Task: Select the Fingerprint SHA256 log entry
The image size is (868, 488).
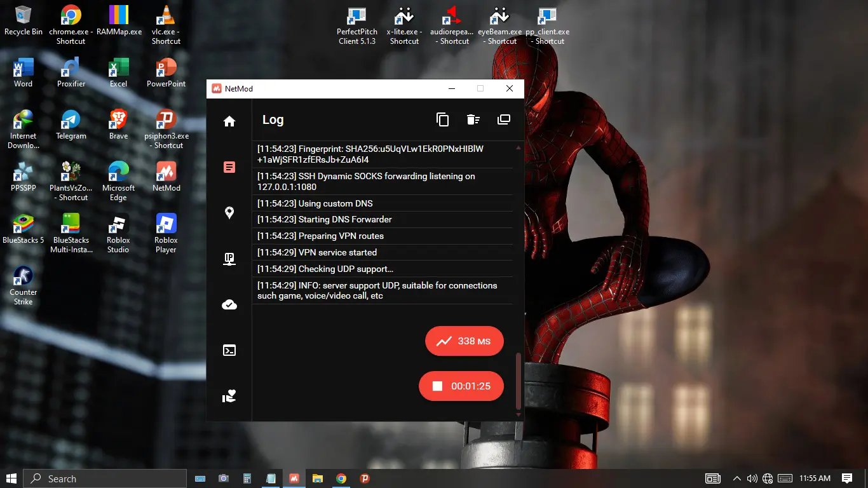Action: tap(383, 154)
